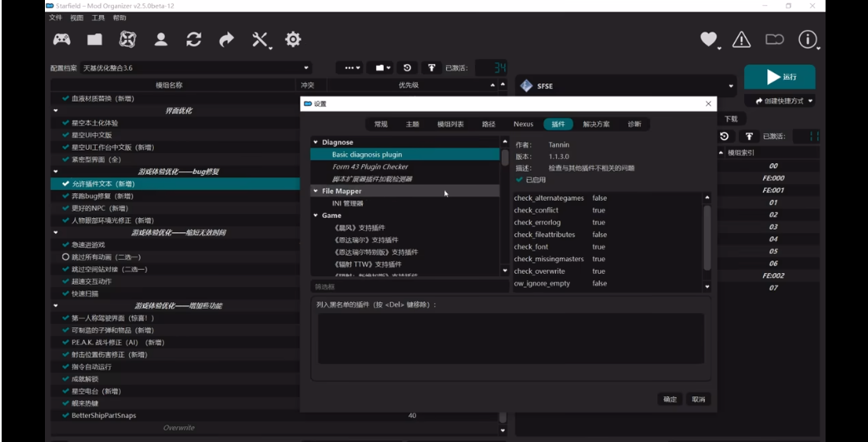Image resolution: width=868 pixels, height=442 pixels.
Task: Click the install mod archive icon
Action: [x=95, y=39]
